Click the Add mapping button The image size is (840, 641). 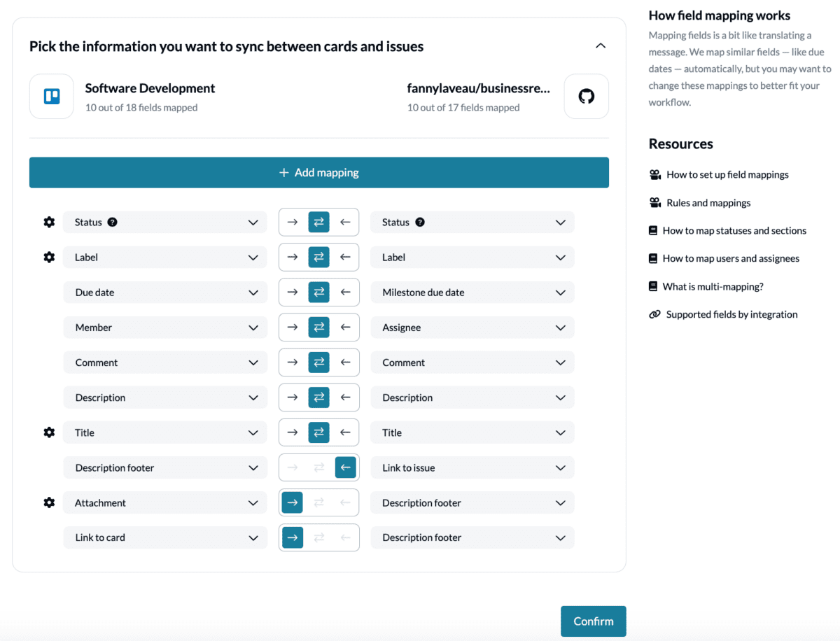(318, 173)
